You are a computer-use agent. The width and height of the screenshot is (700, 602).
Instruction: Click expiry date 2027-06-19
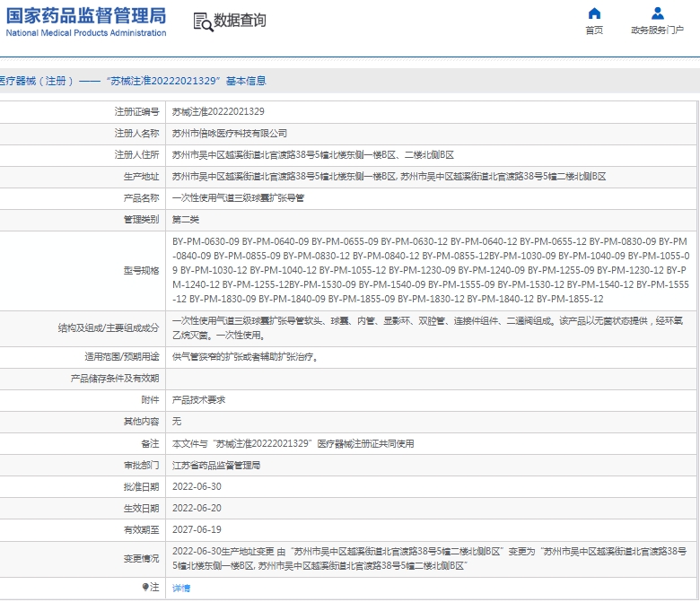pos(197,529)
